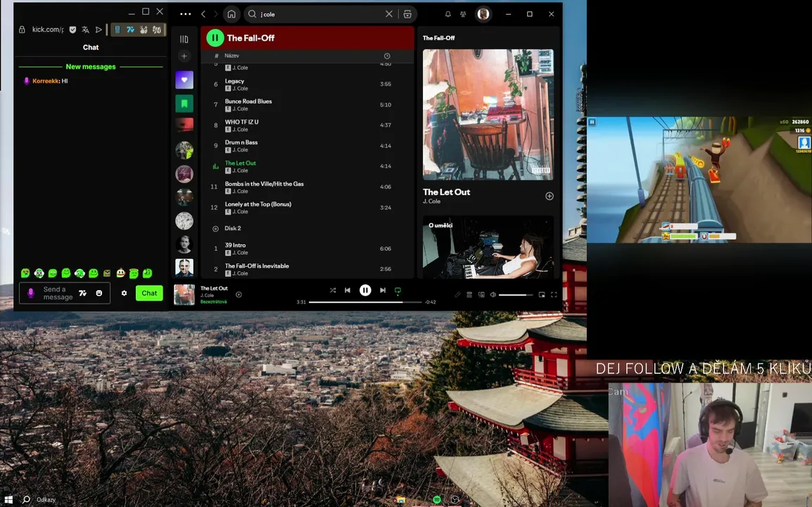Open the shield protection icon in the address bar
Image resolution: width=812 pixels, height=507 pixels.
(x=72, y=30)
